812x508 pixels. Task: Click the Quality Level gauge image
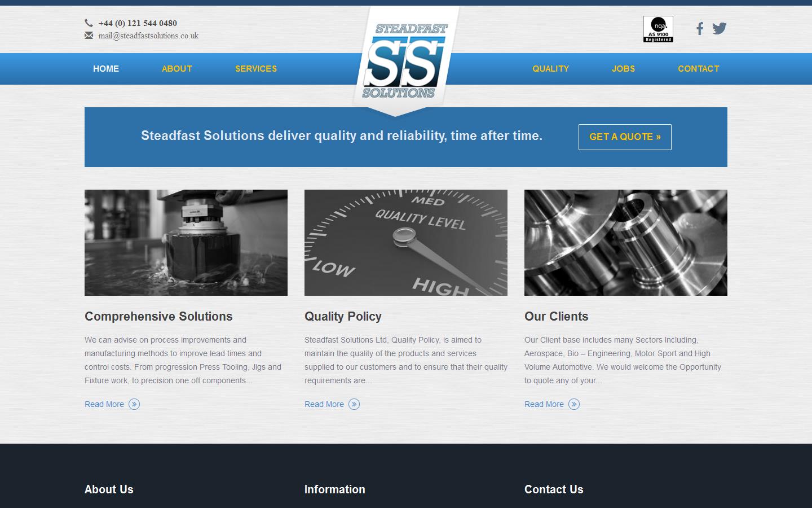pos(406,242)
